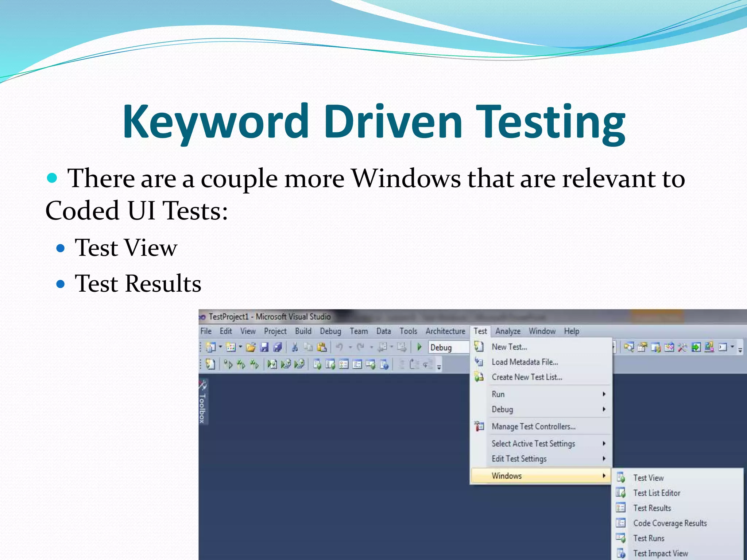The width and height of the screenshot is (747, 560).
Task: Click the Manage Test Controllers icon
Action: (479, 426)
